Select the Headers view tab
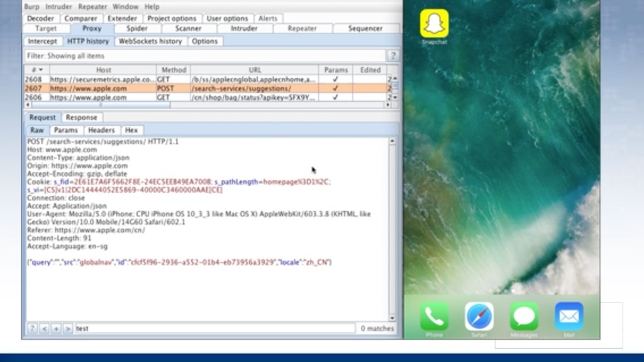644x362 pixels. tap(101, 130)
